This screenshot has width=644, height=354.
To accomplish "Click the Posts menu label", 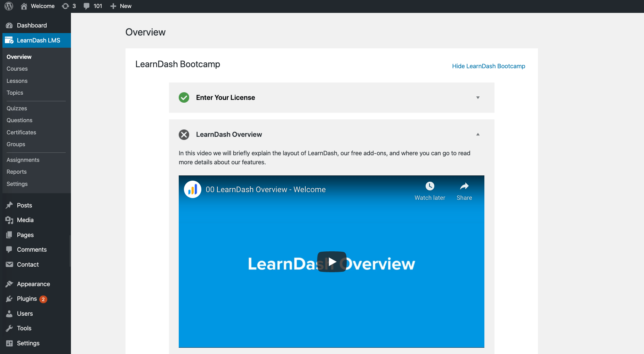I will 24,205.
